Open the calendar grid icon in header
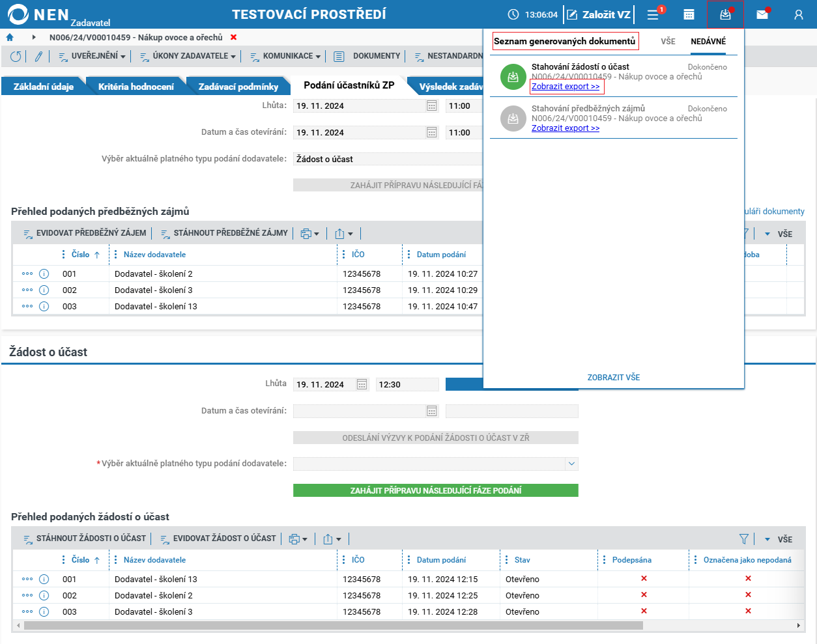817x644 pixels. point(689,14)
